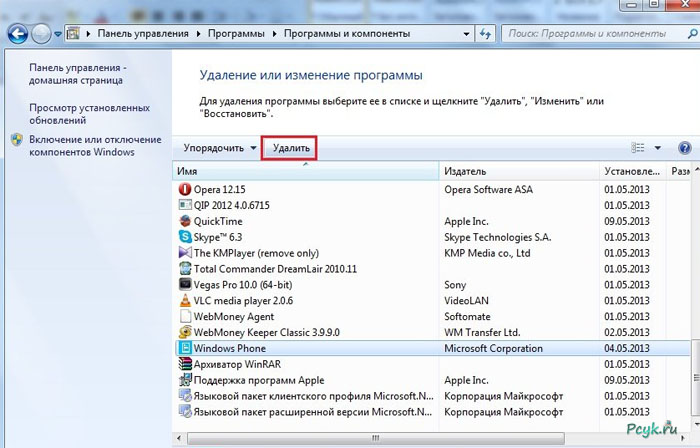Click the blue Help icon
This screenshot has height=448, width=700.
684,148
